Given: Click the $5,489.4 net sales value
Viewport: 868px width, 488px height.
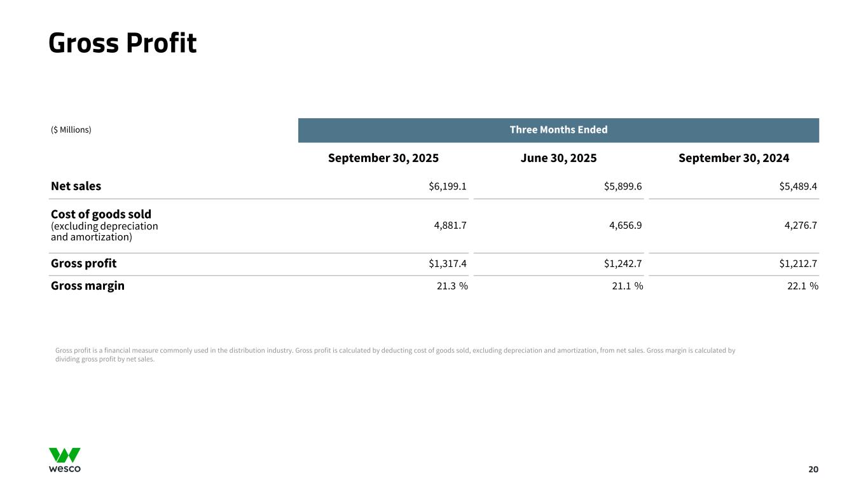Looking at the screenshot, I should click(x=798, y=186).
